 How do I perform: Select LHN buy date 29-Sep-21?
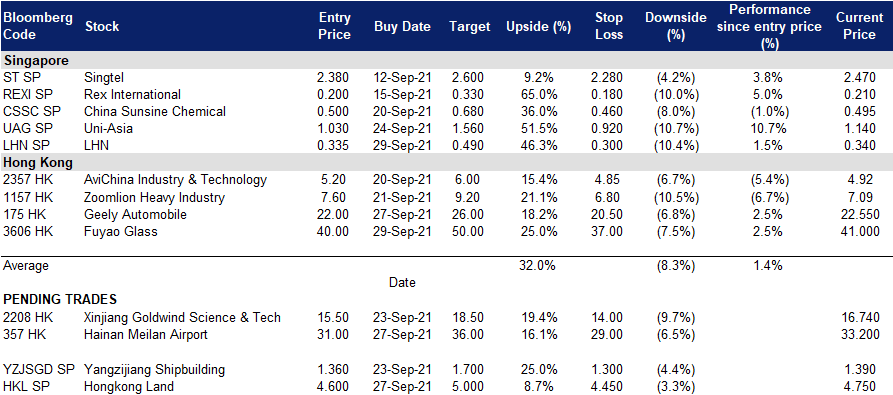[x=402, y=146]
